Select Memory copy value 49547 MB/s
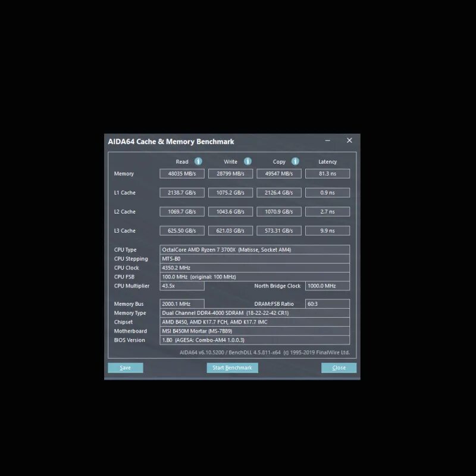 click(279, 174)
